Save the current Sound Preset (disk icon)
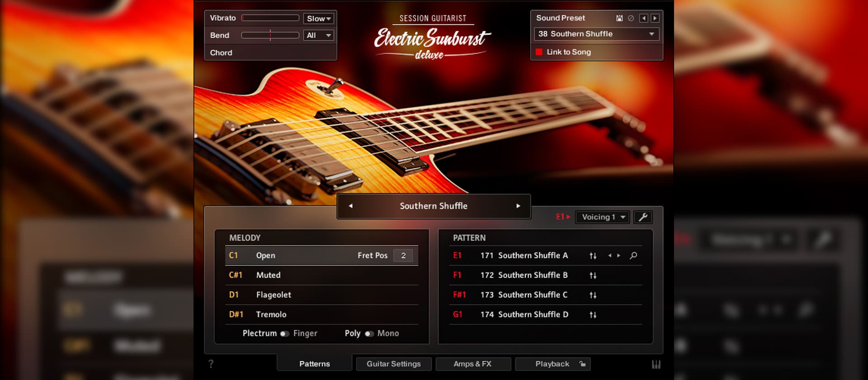The height and width of the screenshot is (380, 868). point(619,18)
